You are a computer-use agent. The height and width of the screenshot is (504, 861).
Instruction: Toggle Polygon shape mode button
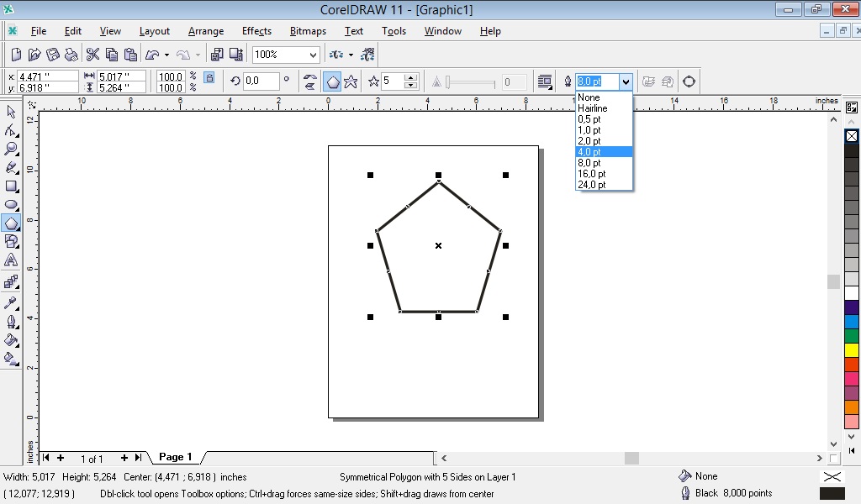coord(333,81)
